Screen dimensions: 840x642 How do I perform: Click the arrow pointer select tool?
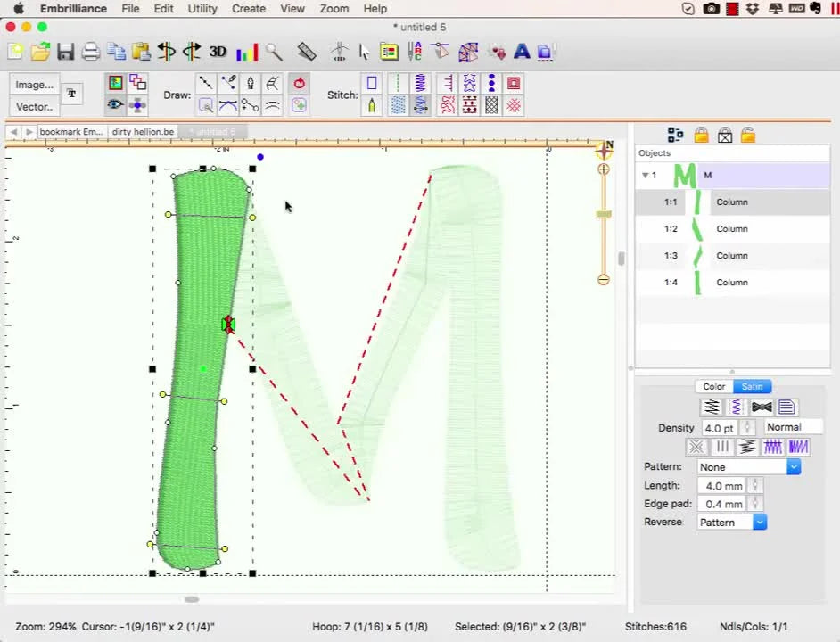click(x=365, y=52)
